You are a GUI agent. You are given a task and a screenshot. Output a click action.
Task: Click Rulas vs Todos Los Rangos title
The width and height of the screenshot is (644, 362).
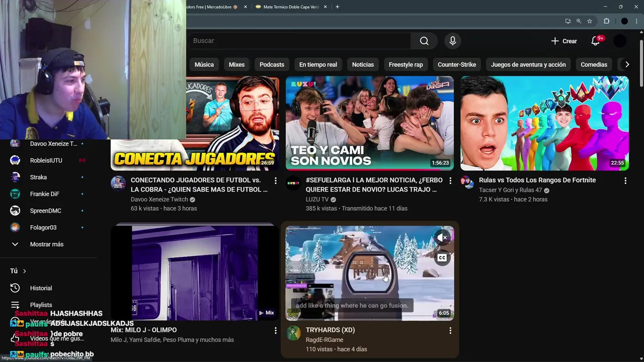[537, 180]
